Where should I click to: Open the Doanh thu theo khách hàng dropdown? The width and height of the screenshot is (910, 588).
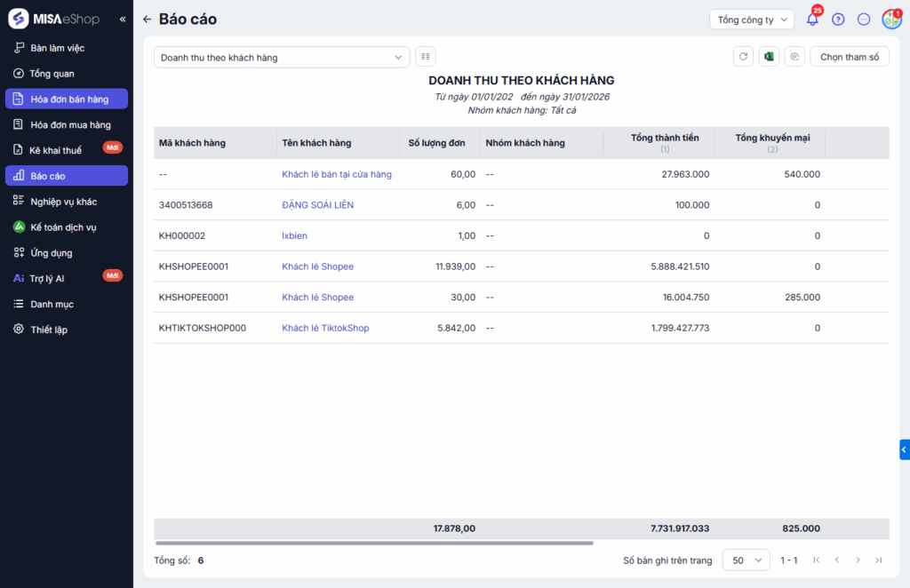282,58
